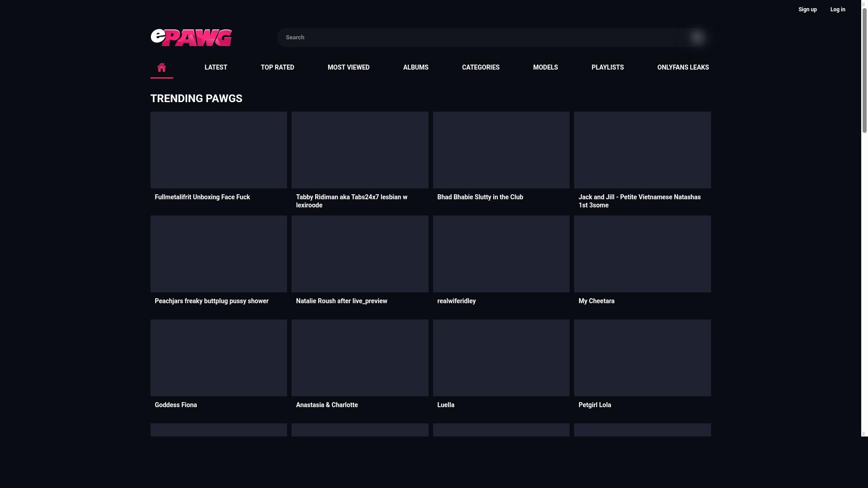
Task: Click the Log in link
Action: coord(837,9)
